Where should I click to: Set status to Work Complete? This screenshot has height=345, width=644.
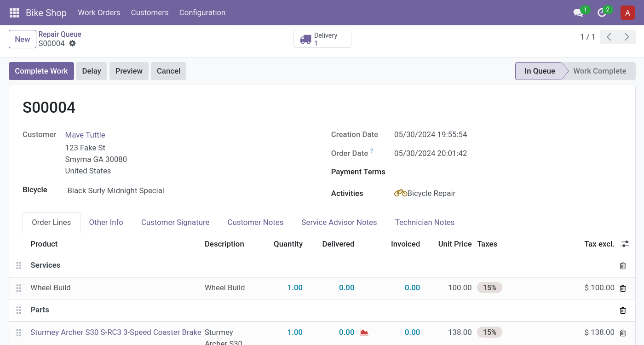click(x=599, y=71)
